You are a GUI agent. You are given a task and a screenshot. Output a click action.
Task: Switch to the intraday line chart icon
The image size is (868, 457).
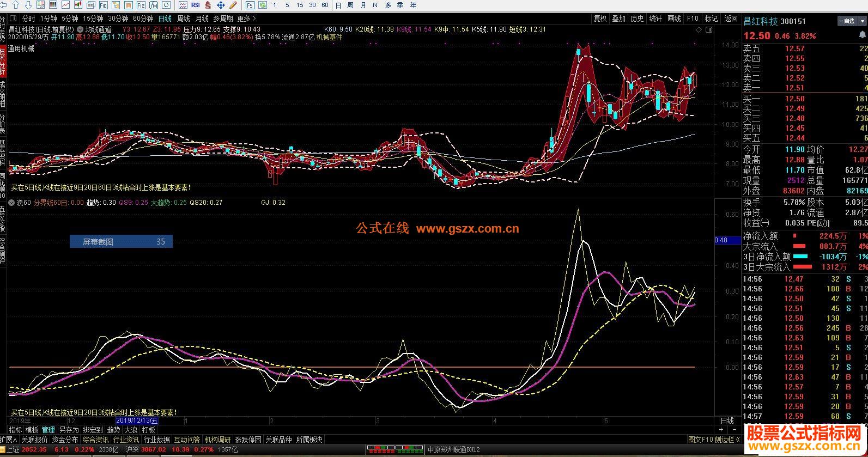pyautogui.click(x=65, y=5)
